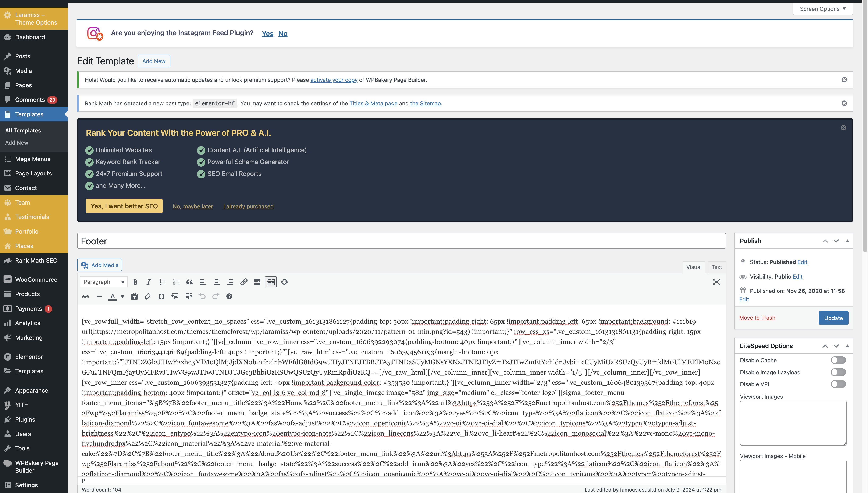Click No, maybe later link
Image resolution: width=868 pixels, height=493 pixels.
[193, 206]
